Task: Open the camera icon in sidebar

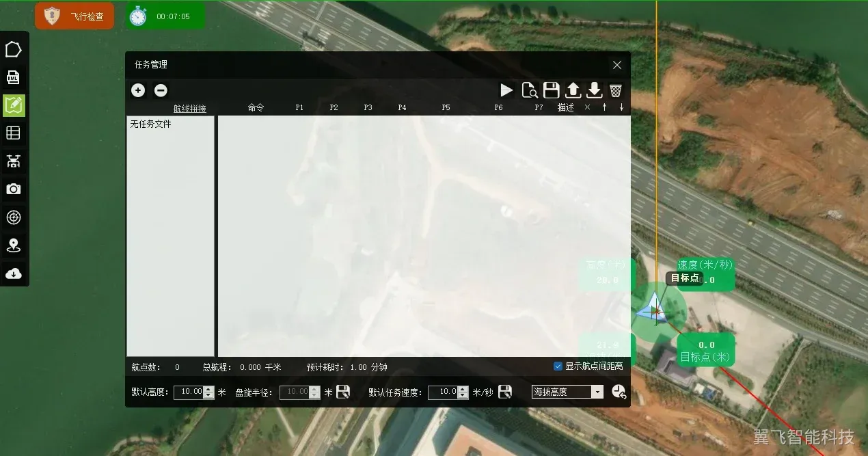Action: pyautogui.click(x=14, y=189)
